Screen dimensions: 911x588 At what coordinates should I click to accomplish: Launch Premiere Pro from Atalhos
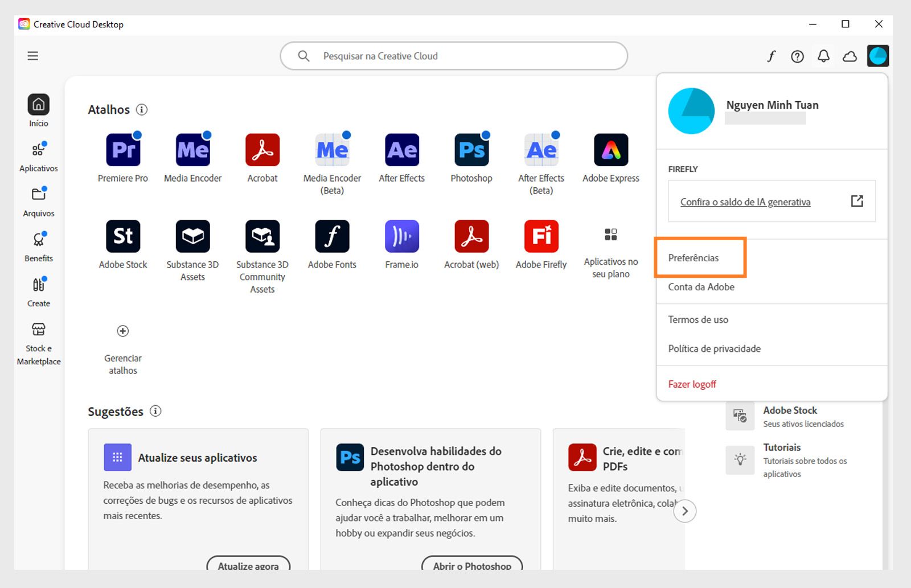tap(122, 150)
